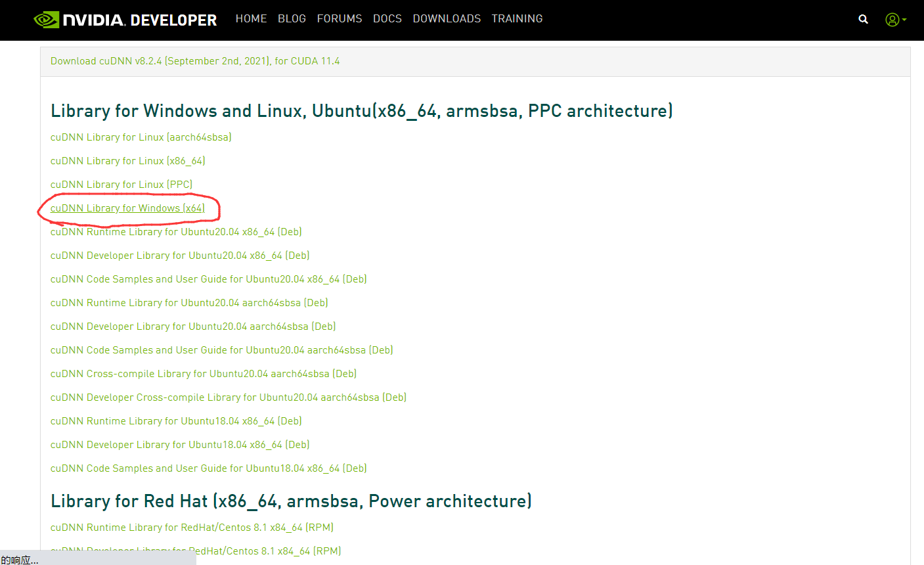Download cuDNN Runtime Library for RedHat/Centos 8.1 (RPM)

point(192,528)
